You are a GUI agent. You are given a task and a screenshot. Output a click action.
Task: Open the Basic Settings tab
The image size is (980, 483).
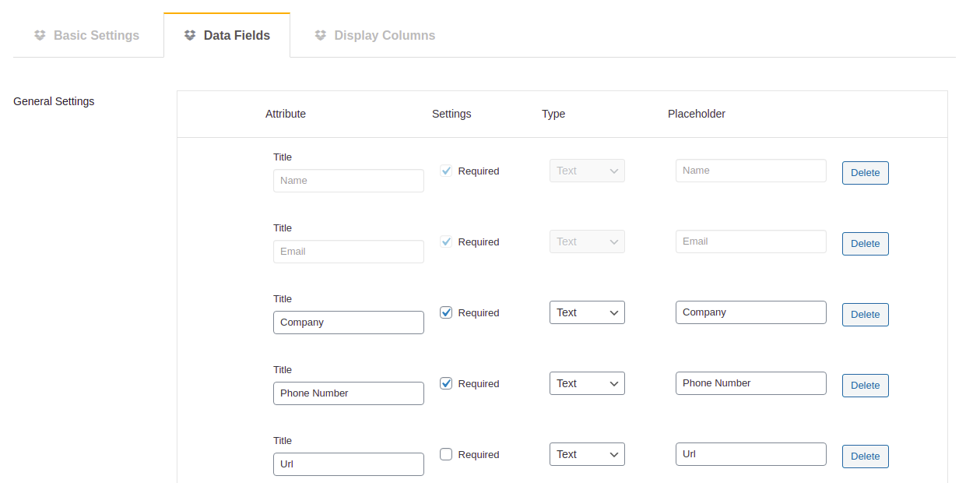pos(87,36)
